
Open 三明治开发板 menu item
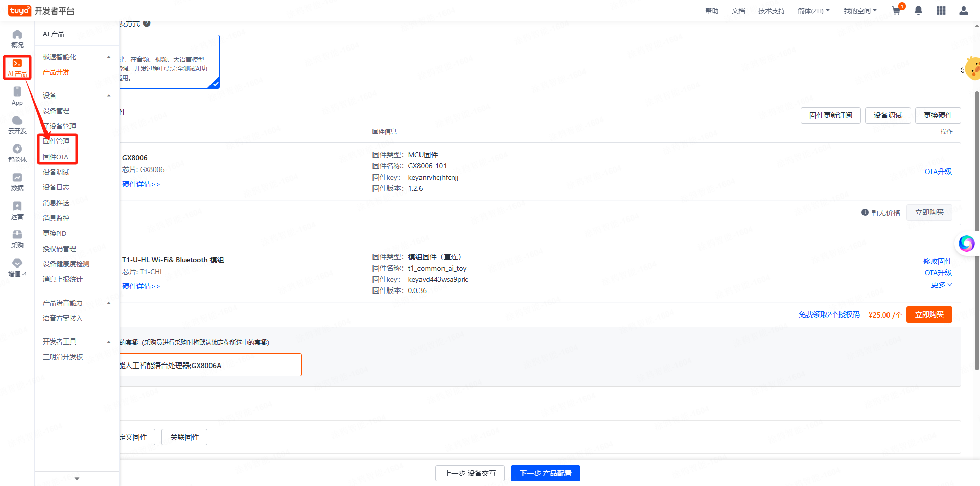62,357
